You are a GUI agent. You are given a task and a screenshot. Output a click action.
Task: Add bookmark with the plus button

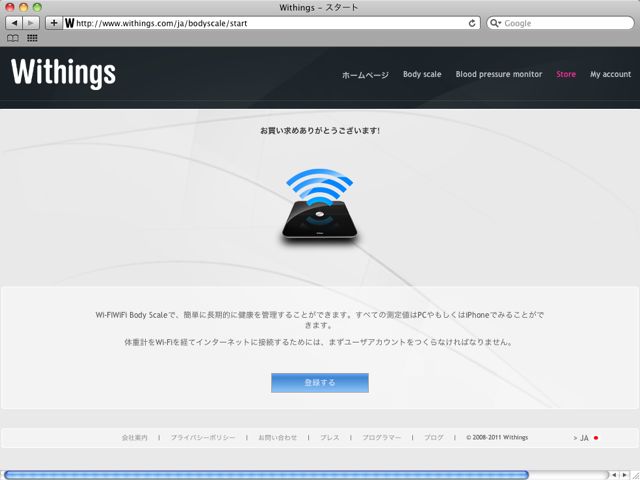(54, 23)
